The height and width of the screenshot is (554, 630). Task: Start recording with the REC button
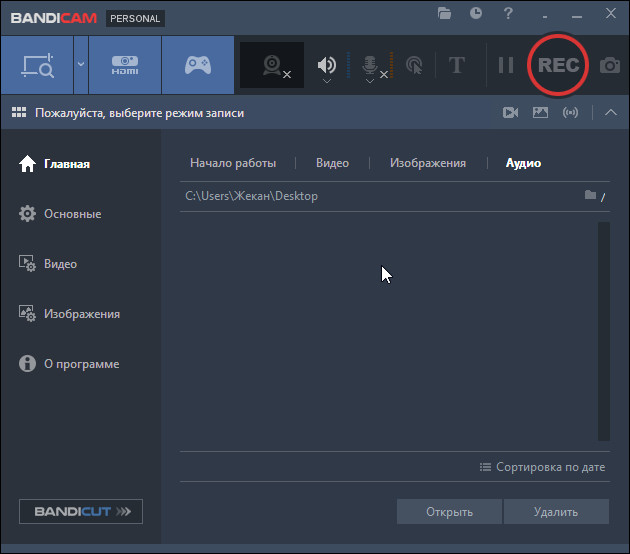(558, 65)
